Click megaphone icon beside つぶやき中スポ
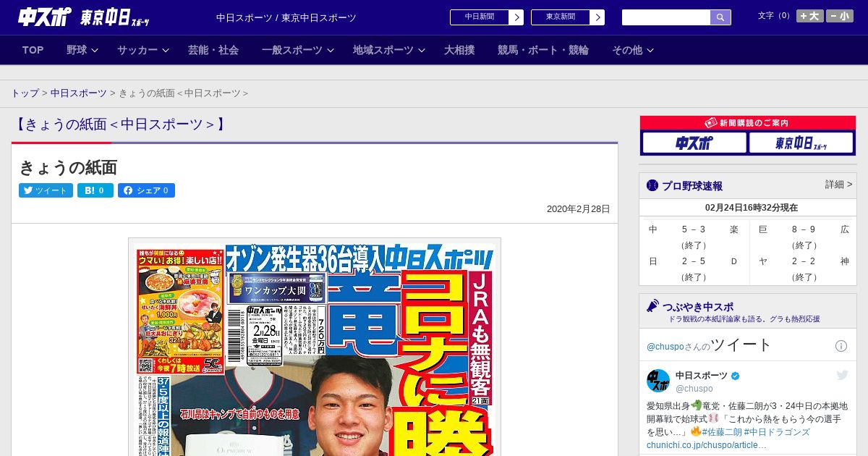 click(653, 305)
